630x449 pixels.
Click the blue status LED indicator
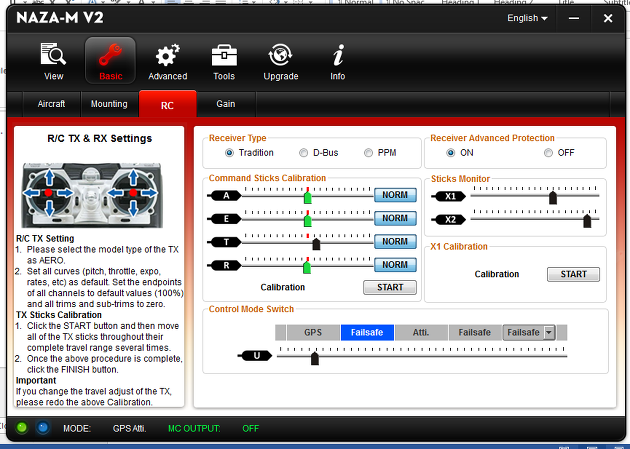pos(43,428)
